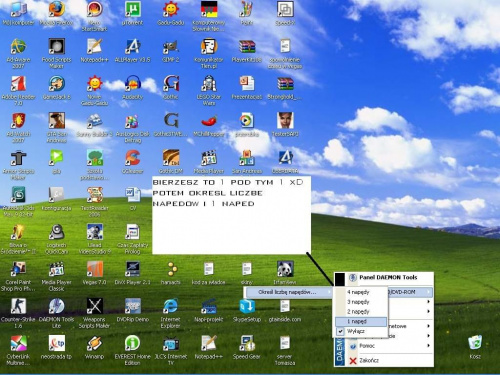Open Panel DAEMON Tools entry
500x375 pixels.
click(389, 277)
